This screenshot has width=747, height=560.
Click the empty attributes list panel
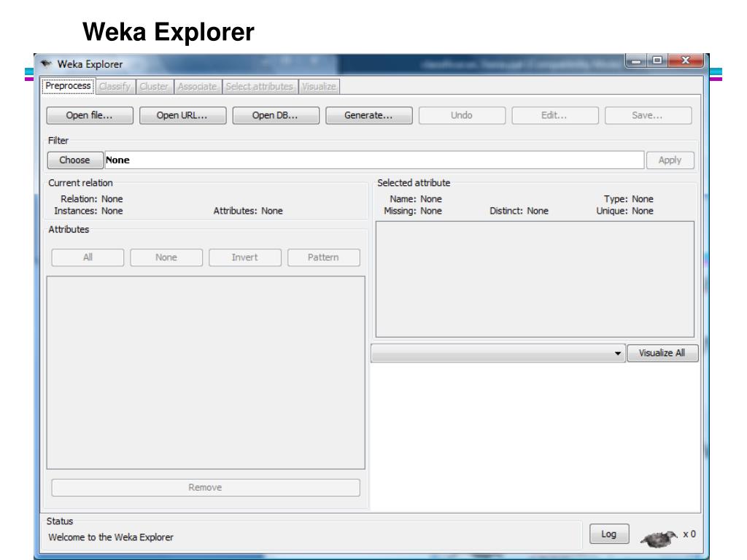206,373
